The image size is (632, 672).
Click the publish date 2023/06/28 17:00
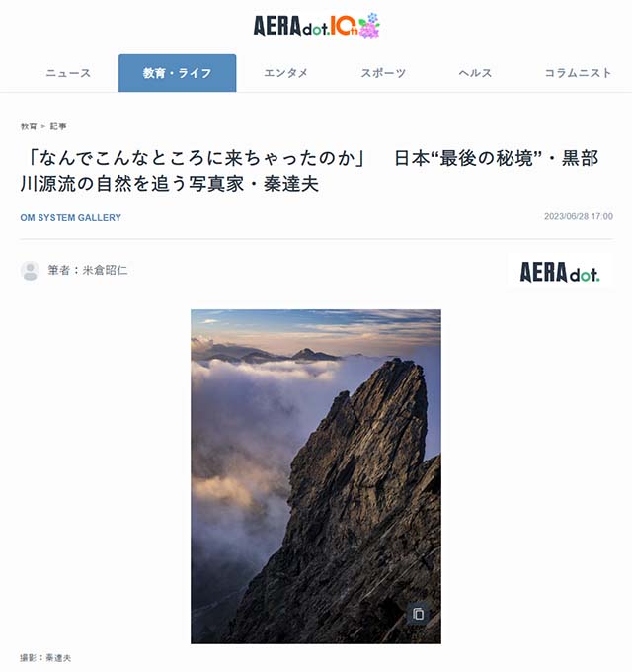(579, 216)
